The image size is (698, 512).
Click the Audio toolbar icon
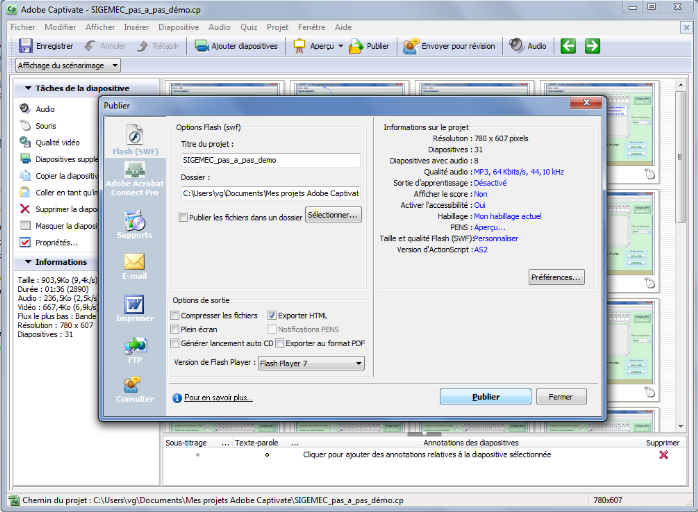tap(516, 45)
